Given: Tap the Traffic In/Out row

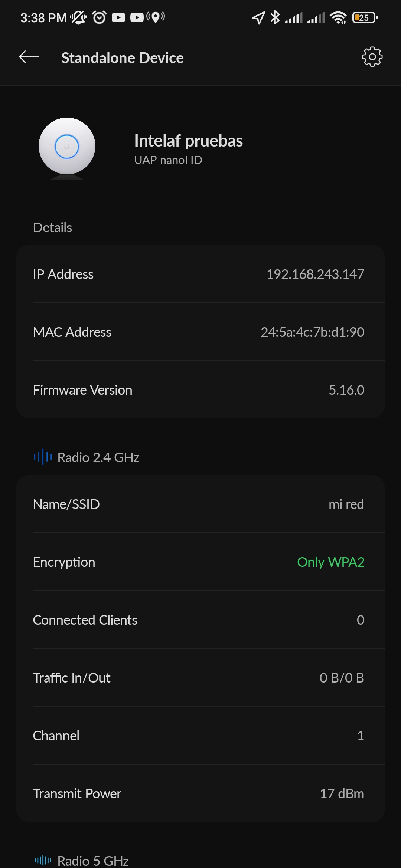Looking at the screenshot, I should coord(200,678).
